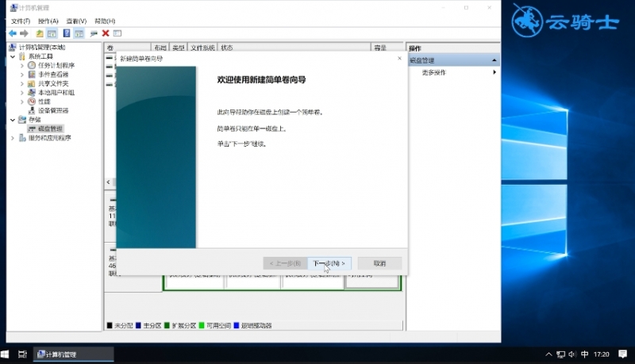
Task: Click the 卷 column header
Action: pos(128,48)
